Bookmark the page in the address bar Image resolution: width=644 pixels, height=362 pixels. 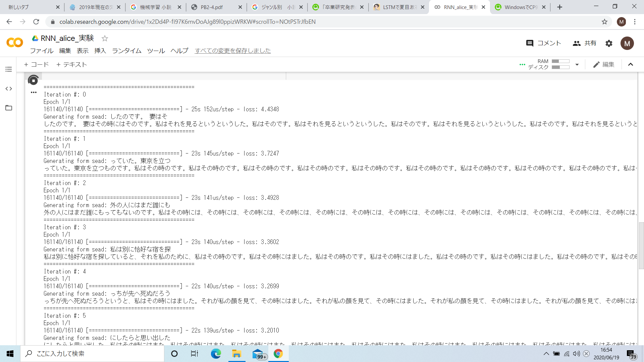point(604,22)
